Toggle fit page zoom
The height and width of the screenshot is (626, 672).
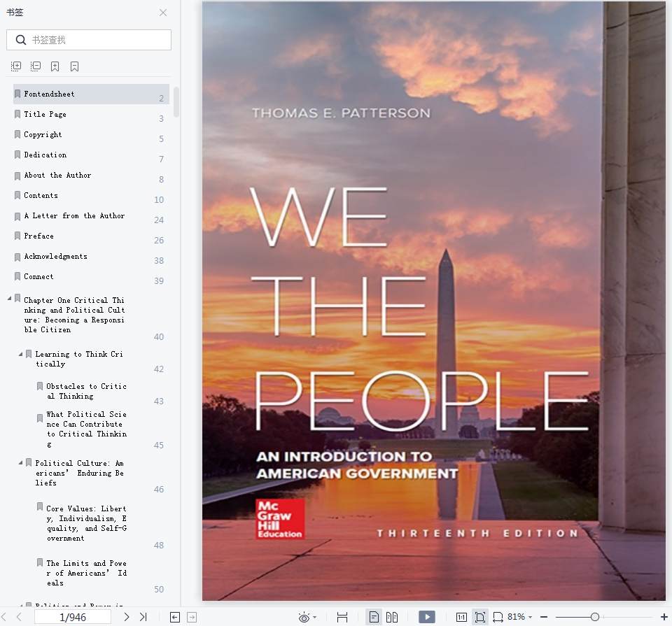click(x=480, y=617)
